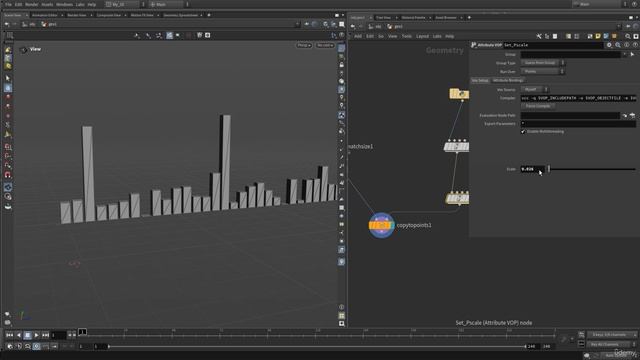The width and height of the screenshot is (640, 360).
Task: Click parameter search magnifier icon
Action: pos(618,45)
